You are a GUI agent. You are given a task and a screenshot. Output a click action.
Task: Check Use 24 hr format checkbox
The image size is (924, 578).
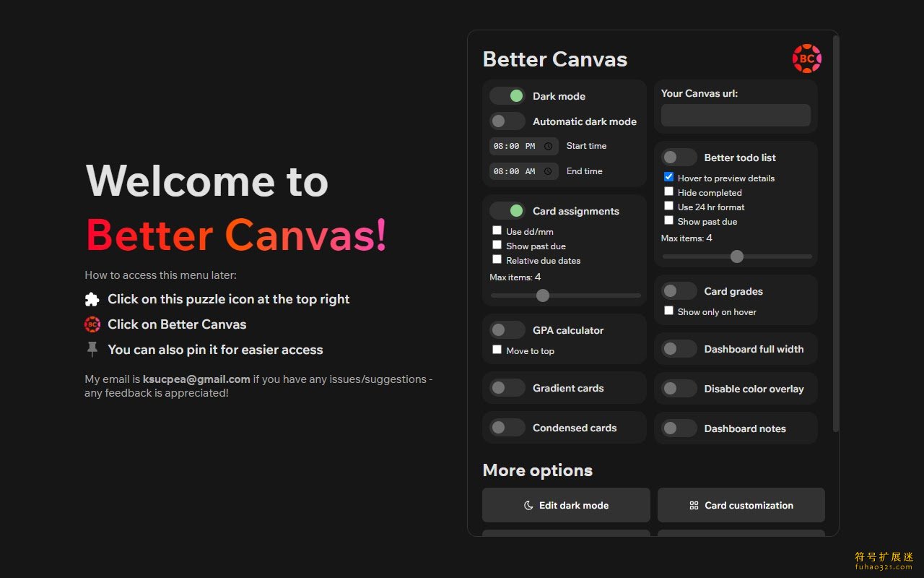coord(668,206)
